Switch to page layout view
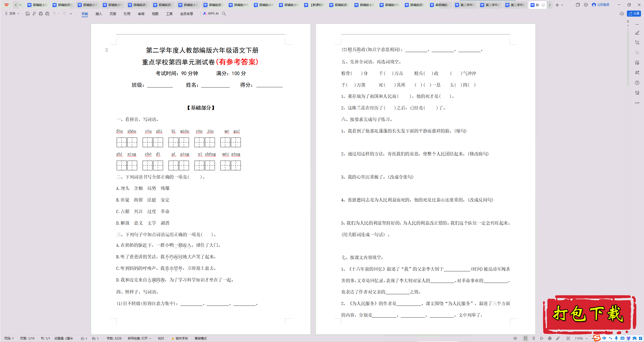Screen dimensions: 644x342 [526, 338]
